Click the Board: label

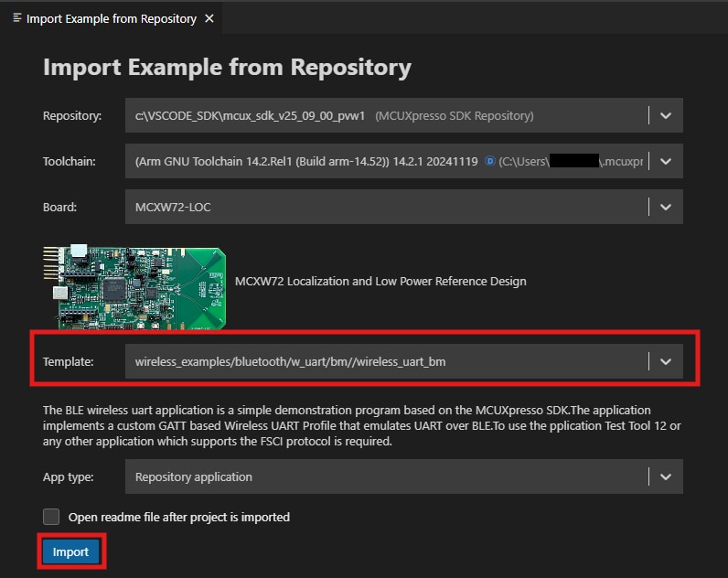59,207
